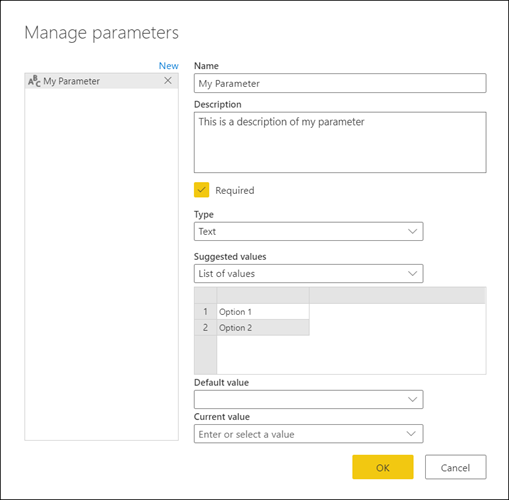Select the Option 1 cell in values table

pos(263,312)
